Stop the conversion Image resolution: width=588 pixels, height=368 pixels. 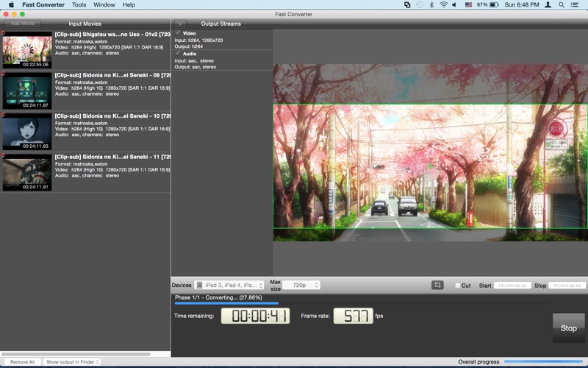click(568, 328)
